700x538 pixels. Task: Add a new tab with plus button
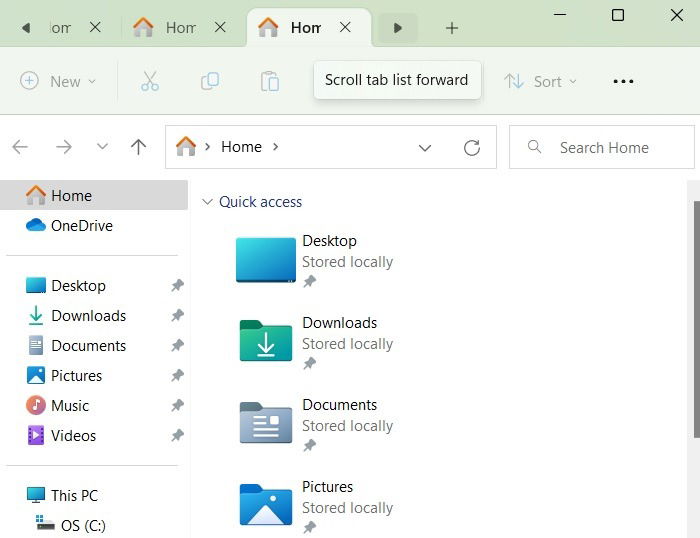452,28
